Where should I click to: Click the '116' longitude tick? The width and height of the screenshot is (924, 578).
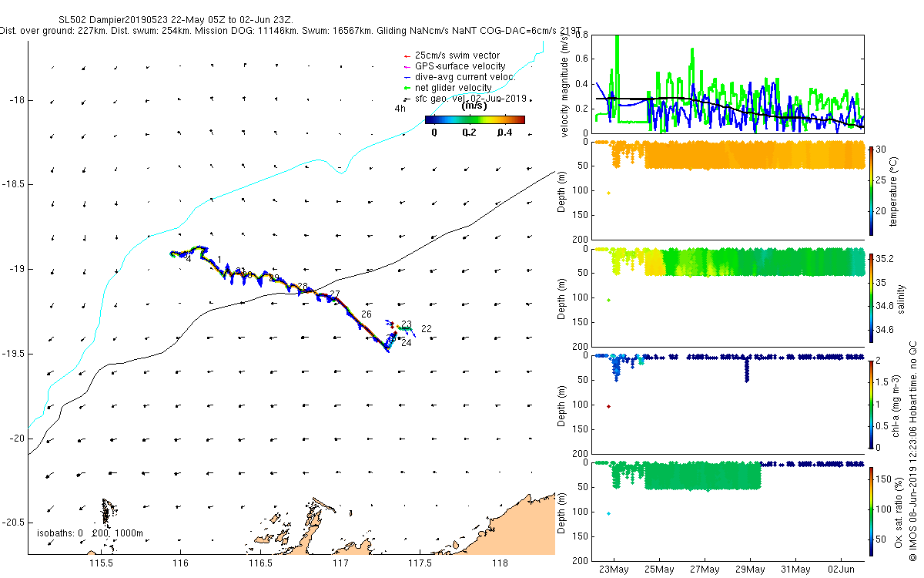[182, 564]
